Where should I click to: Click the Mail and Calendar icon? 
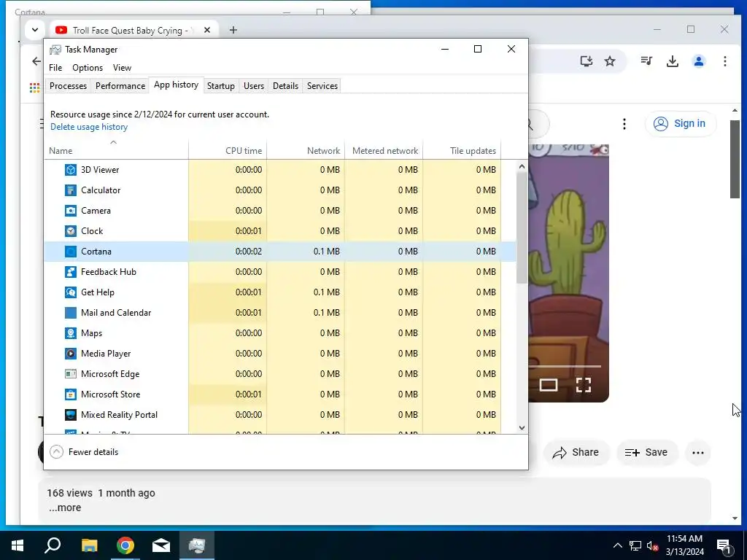(x=71, y=313)
